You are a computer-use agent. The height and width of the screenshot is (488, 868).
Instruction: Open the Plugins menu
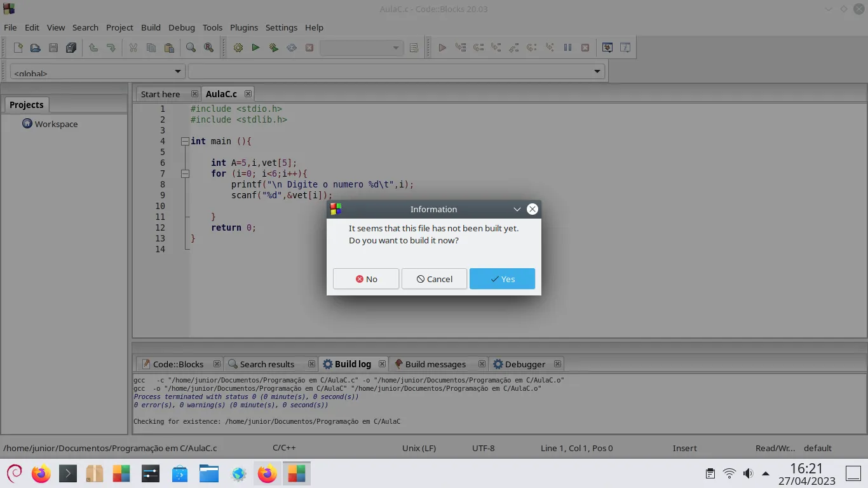pos(244,27)
